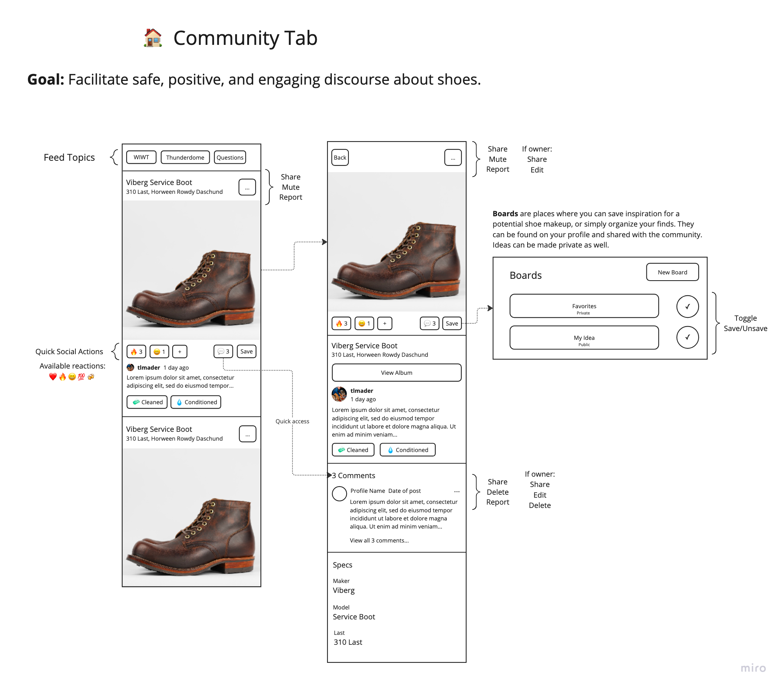Select the WIWT feed topic
Image resolution: width=784 pixels, height=690 pixels.
[141, 157]
